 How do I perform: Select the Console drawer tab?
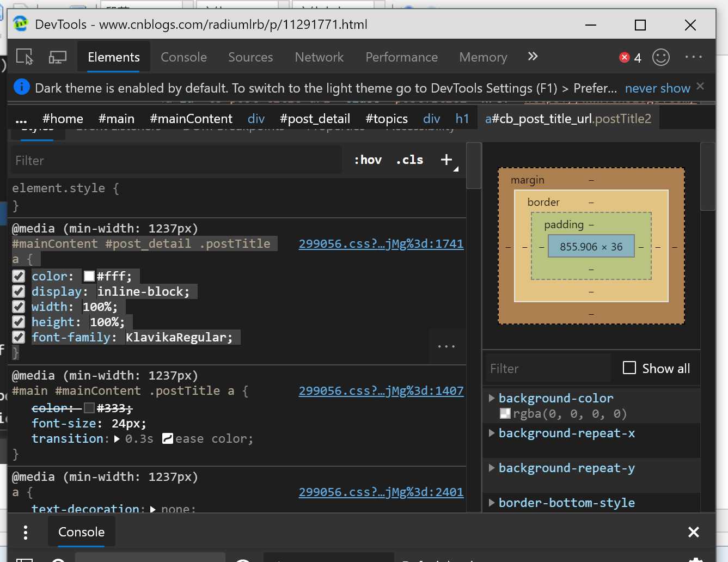pos(82,532)
